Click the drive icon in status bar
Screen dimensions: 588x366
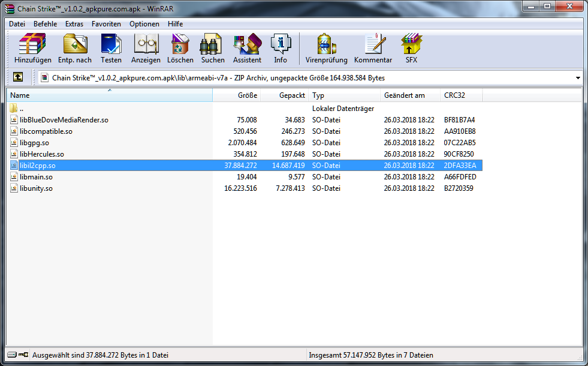pos(12,355)
